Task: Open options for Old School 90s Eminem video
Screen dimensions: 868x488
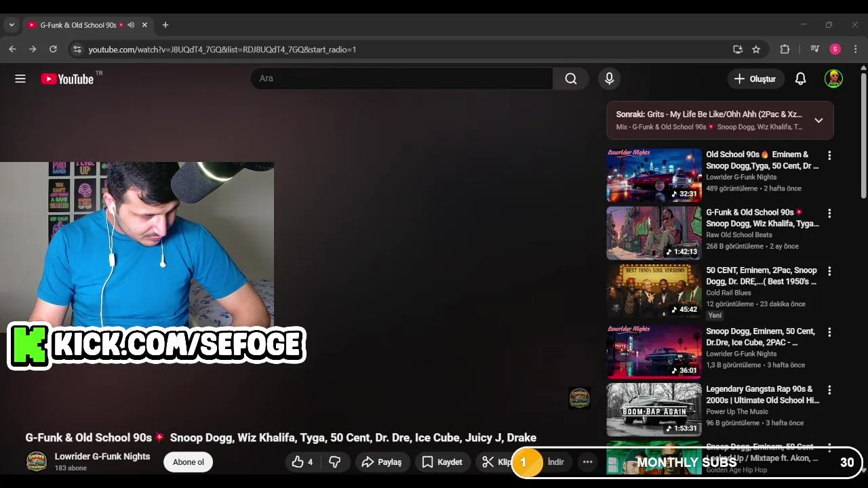Action: 829,155
